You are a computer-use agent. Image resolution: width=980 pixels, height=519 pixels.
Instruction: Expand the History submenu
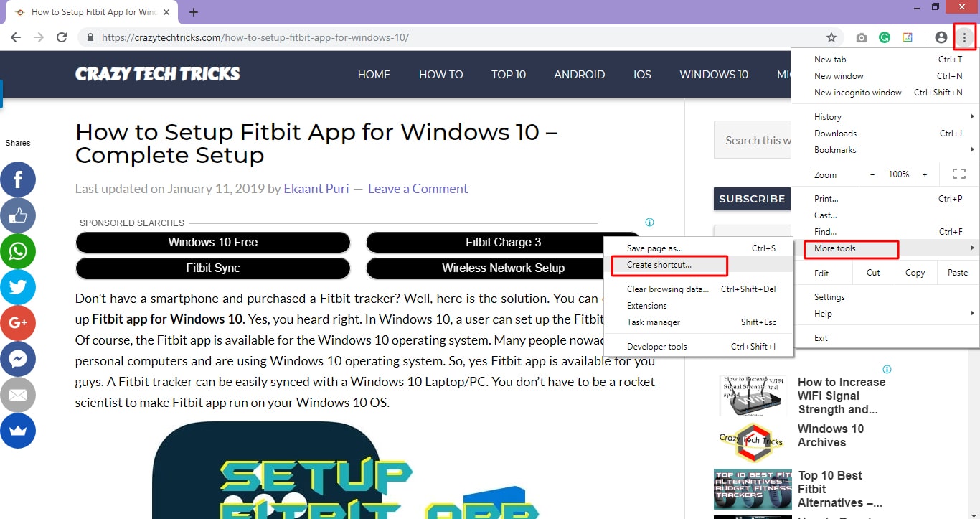click(x=828, y=117)
